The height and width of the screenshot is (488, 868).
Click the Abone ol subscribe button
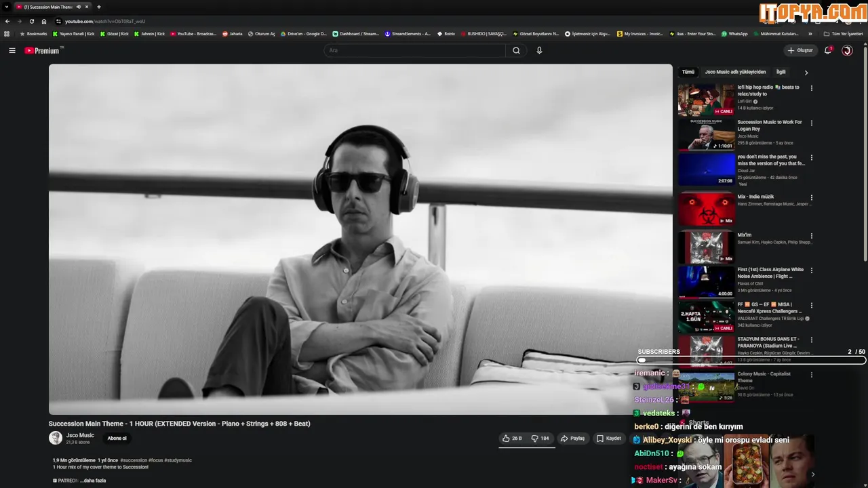[x=117, y=439]
